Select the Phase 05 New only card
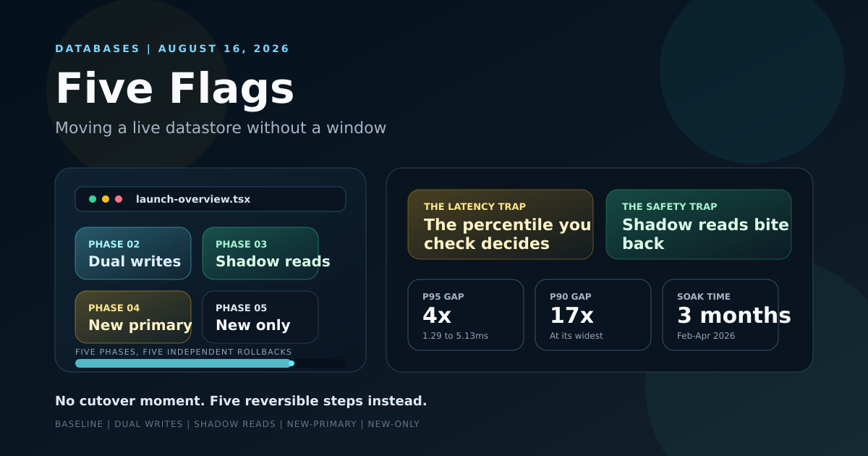868x456 pixels. [260, 317]
